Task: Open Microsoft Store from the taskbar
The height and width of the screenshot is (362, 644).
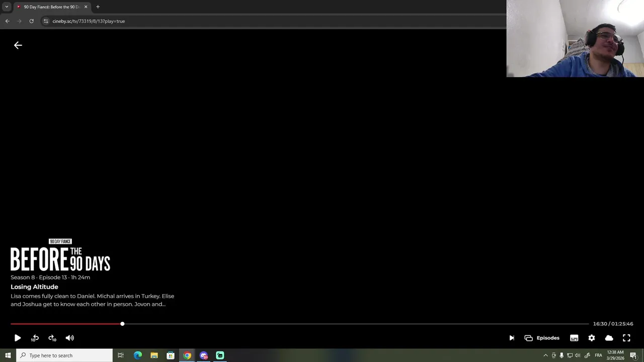Action: 171,355
